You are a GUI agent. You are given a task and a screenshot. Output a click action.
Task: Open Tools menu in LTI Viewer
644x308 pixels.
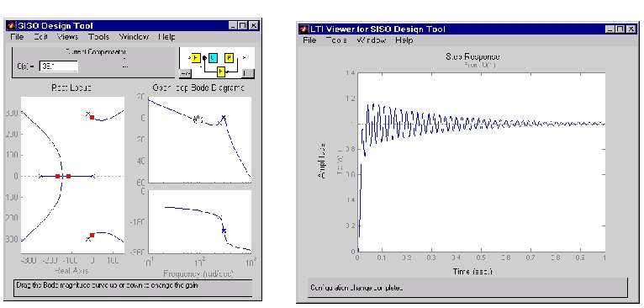[x=336, y=40]
